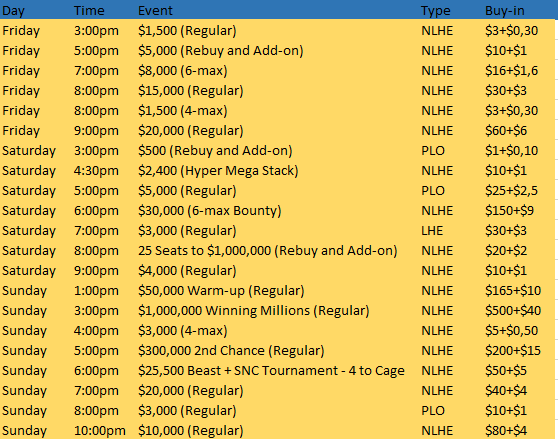Select the Time column header
This screenshot has height=439, width=558.
(89, 11)
